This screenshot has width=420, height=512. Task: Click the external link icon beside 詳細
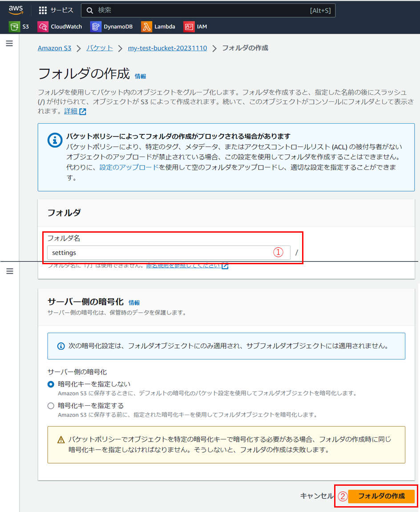tap(83, 112)
